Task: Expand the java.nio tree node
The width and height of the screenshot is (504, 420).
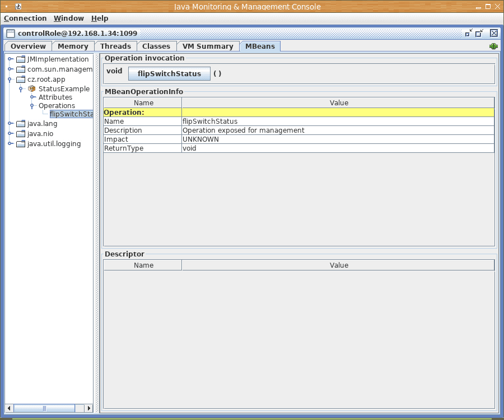Action: click(10, 134)
